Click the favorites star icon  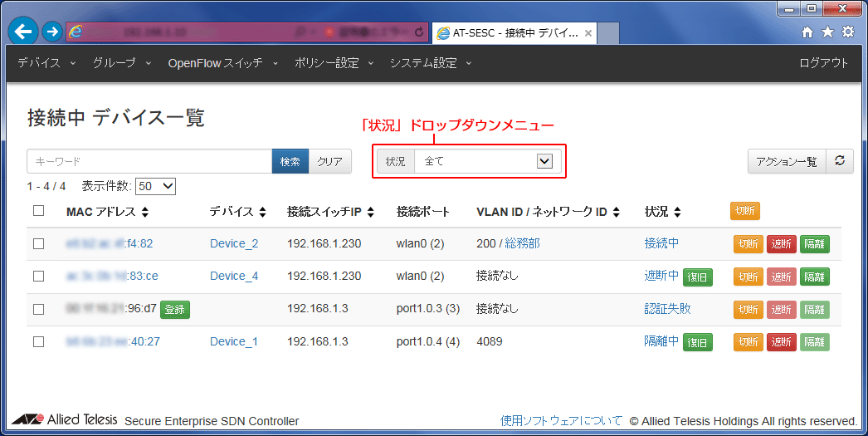(x=827, y=32)
